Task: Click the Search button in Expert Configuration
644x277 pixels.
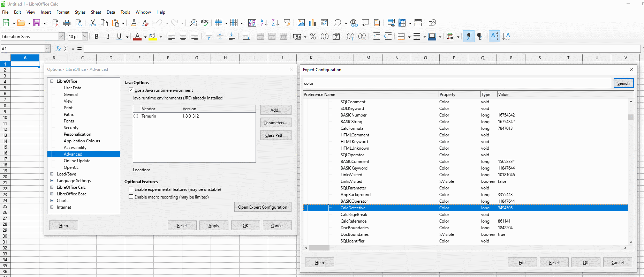Action: [623, 83]
